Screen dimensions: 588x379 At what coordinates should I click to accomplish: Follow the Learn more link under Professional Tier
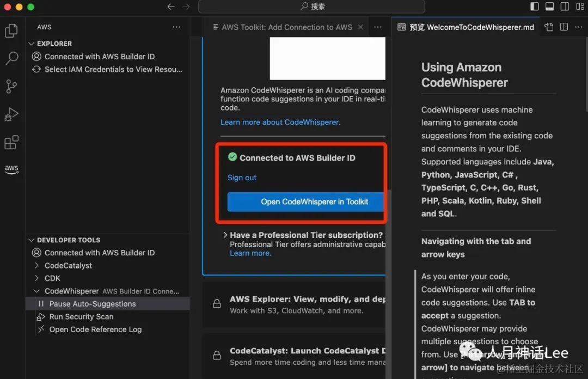(250, 253)
